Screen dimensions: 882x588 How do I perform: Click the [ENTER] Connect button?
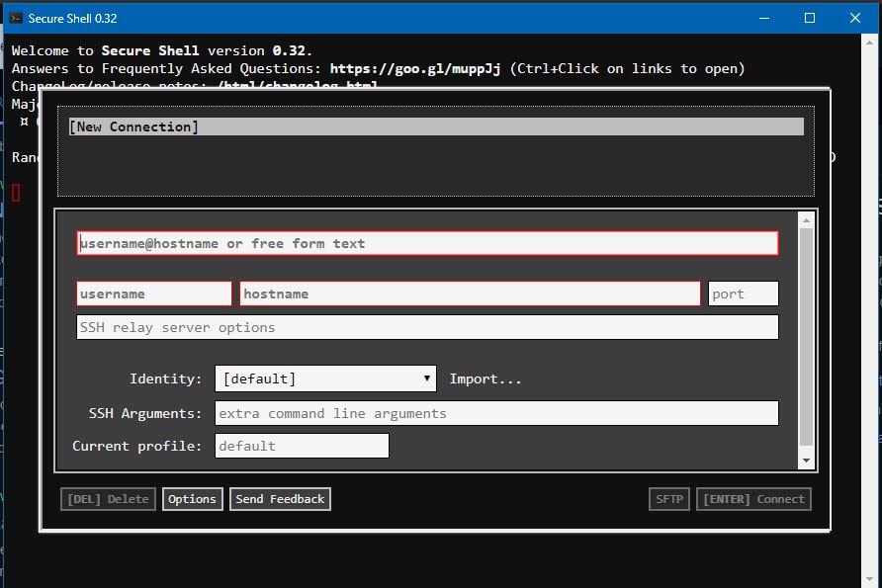[x=753, y=499]
